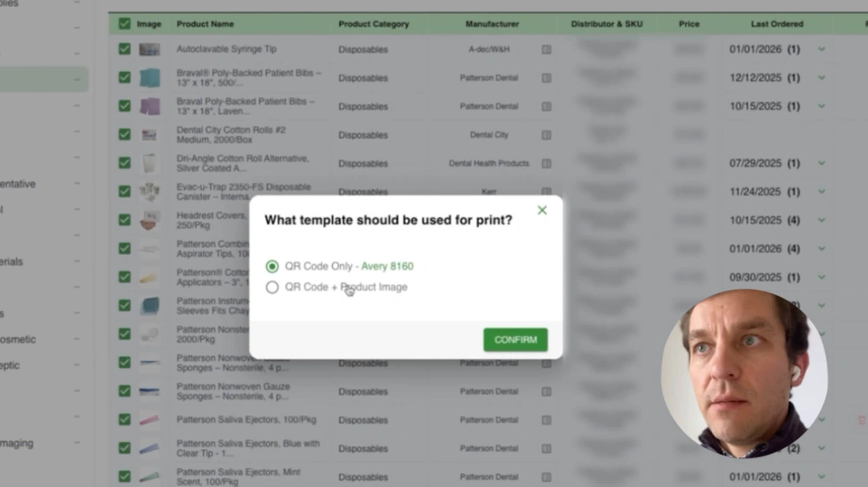Select QR Code + Product Image option

coord(272,287)
